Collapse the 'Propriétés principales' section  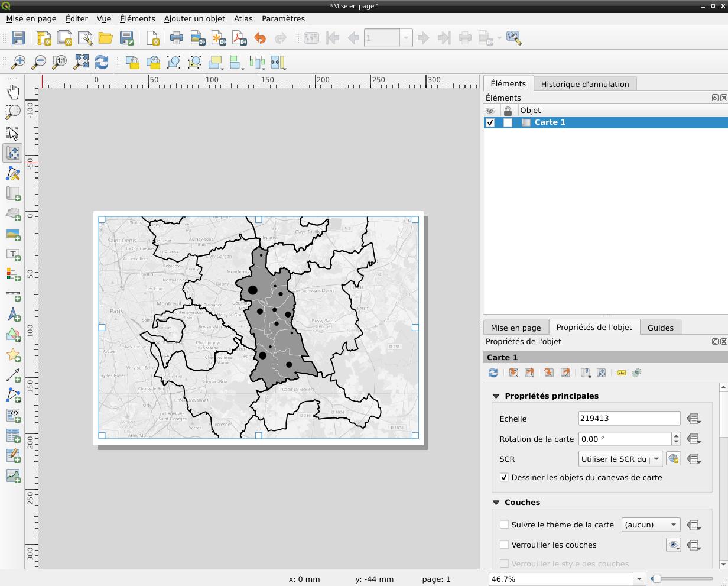click(496, 396)
